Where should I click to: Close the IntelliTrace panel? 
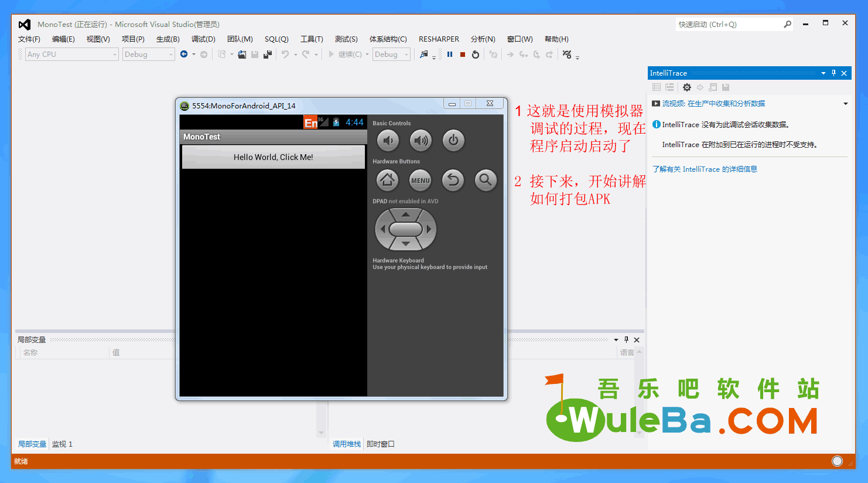pos(844,73)
